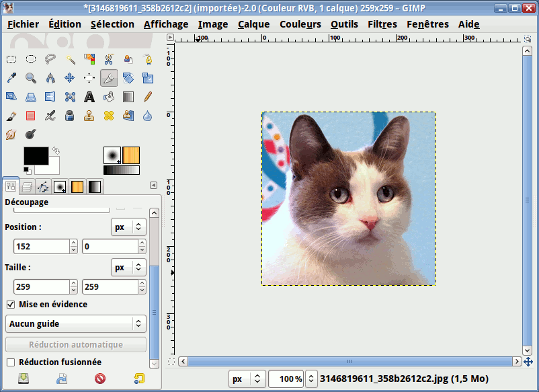Uncheck the Mise en évidence checkbox
The height and width of the screenshot is (392, 539).
coord(11,305)
